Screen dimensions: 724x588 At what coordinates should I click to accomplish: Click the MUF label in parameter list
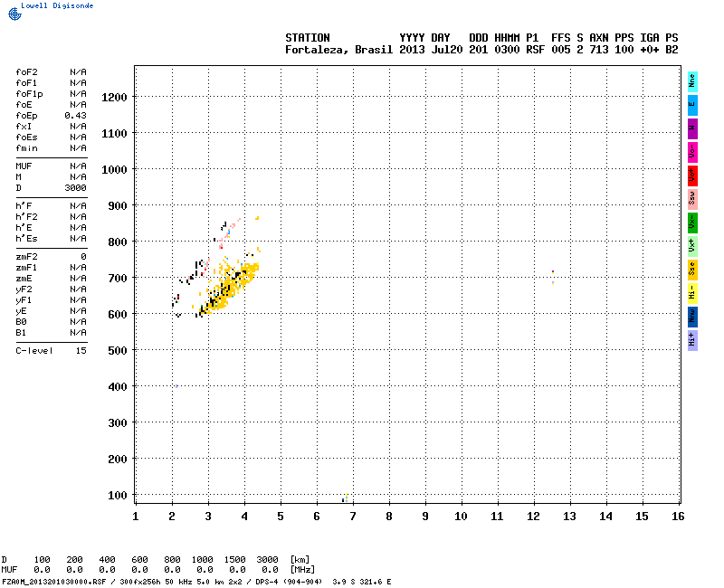tap(24, 166)
